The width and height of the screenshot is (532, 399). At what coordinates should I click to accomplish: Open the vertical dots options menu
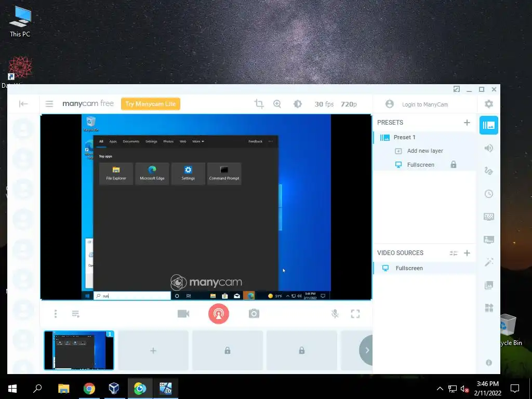[x=56, y=314]
